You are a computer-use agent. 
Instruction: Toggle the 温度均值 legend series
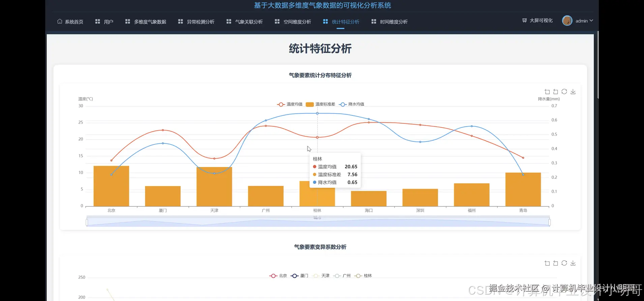pos(290,104)
